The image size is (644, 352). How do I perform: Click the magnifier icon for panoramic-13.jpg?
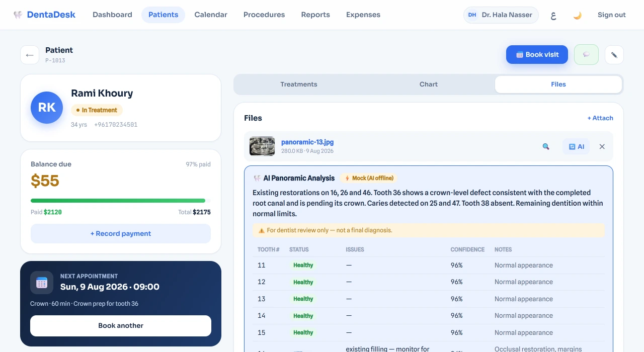point(546,146)
